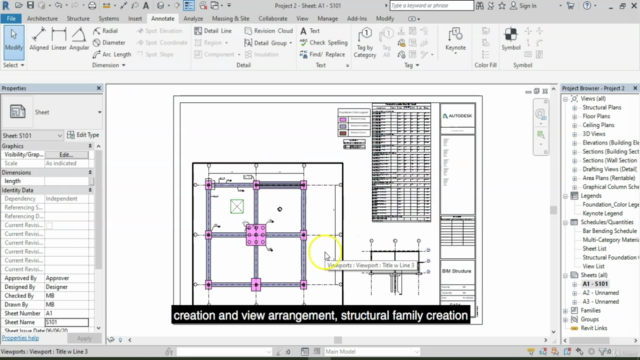Select the Modify tool
Screen dimensions: 640x360
tap(14, 42)
